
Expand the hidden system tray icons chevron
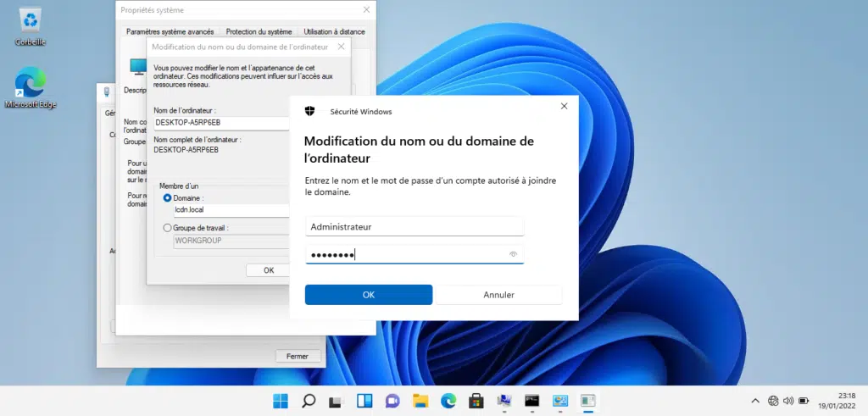tap(755, 401)
